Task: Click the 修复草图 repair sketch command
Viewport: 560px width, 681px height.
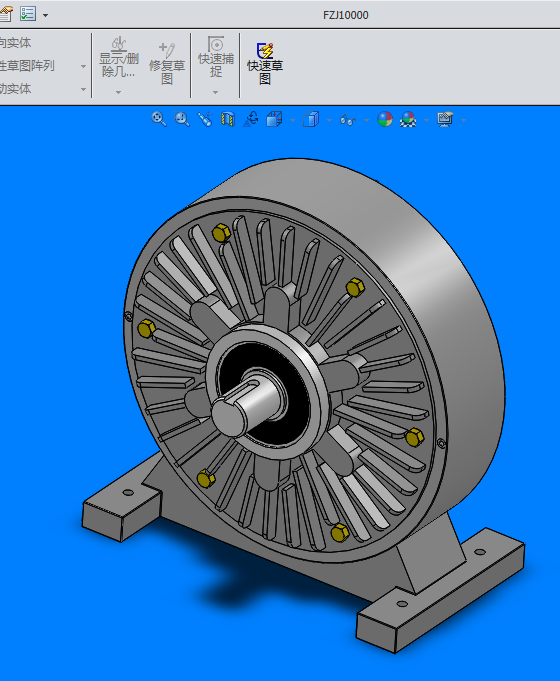Action: click(167, 63)
